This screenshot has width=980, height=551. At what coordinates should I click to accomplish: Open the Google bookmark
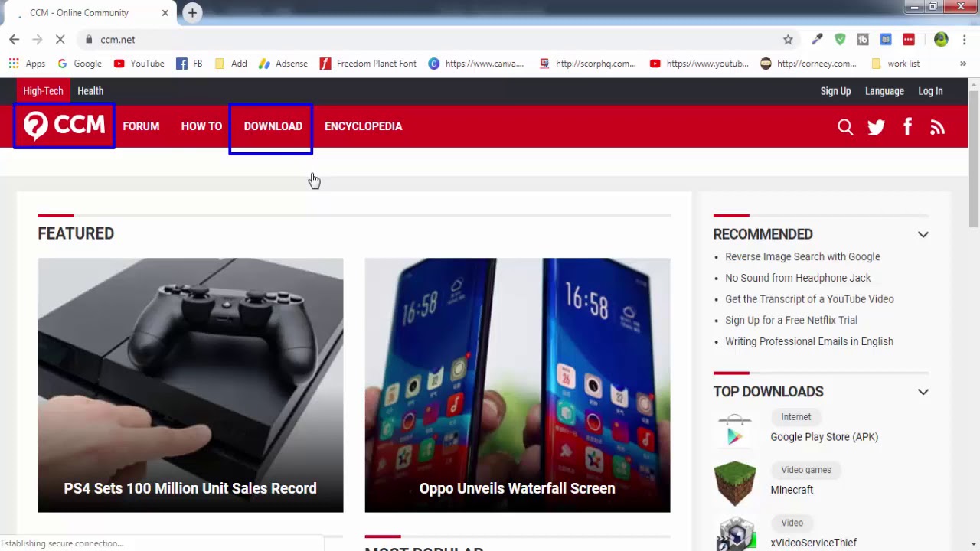80,64
